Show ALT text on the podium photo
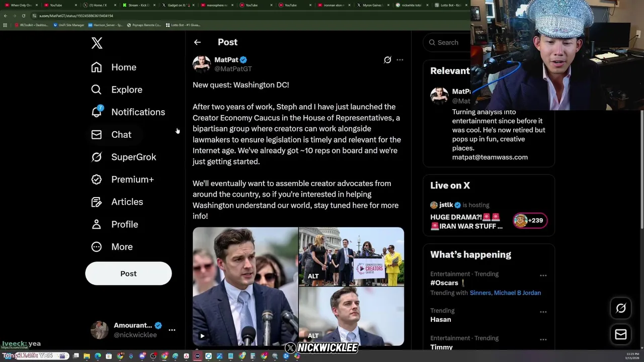This screenshot has height=362, width=644. pos(313,276)
